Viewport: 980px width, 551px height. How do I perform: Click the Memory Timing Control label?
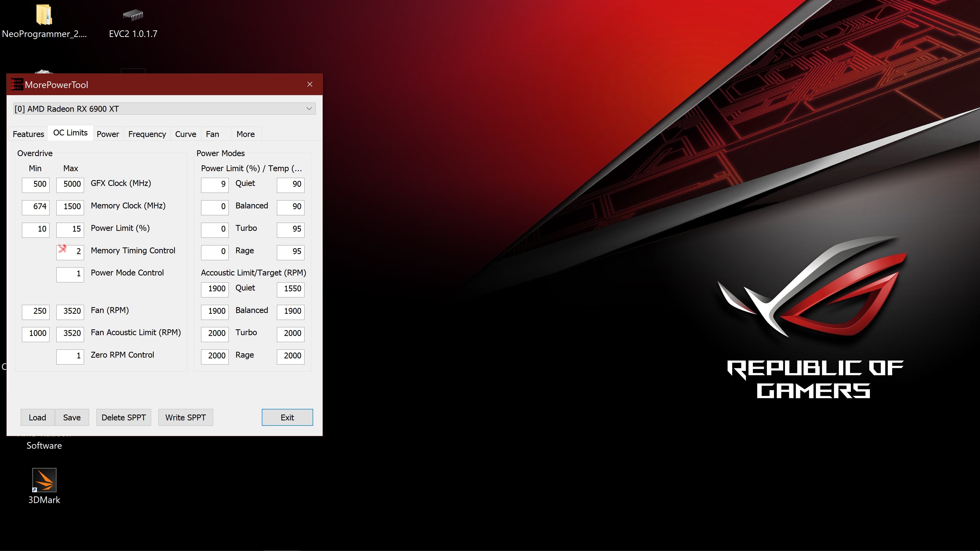point(133,251)
